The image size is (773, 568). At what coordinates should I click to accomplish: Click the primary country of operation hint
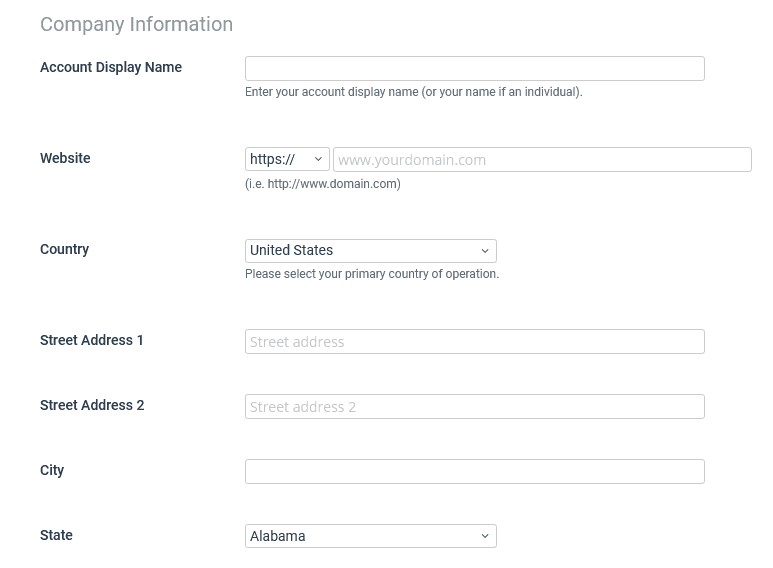coord(371,274)
